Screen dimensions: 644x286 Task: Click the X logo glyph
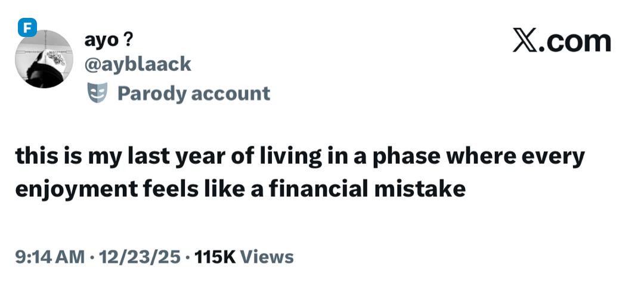click(525, 42)
